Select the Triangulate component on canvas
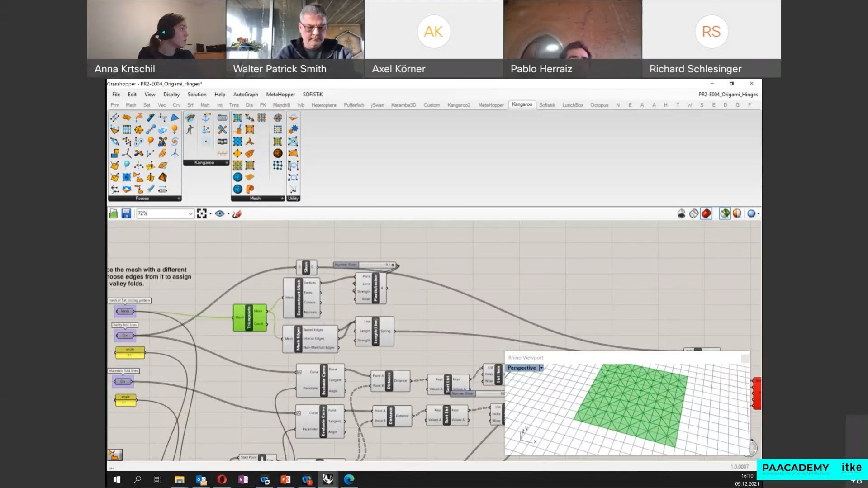 click(x=249, y=317)
